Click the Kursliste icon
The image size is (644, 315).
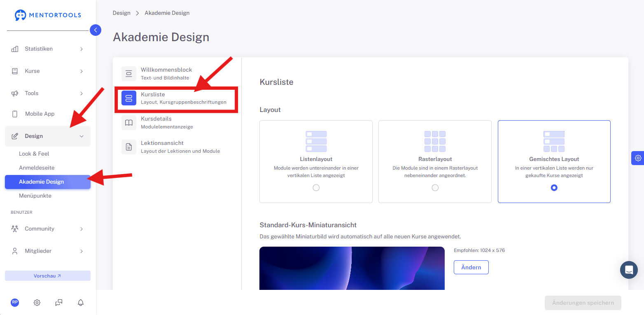pyautogui.click(x=129, y=98)
